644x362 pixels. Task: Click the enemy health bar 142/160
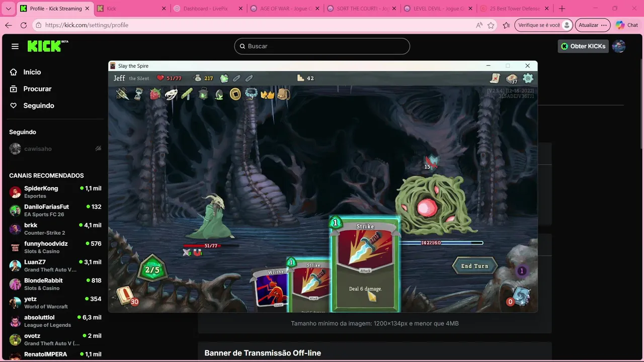(442, 243)
